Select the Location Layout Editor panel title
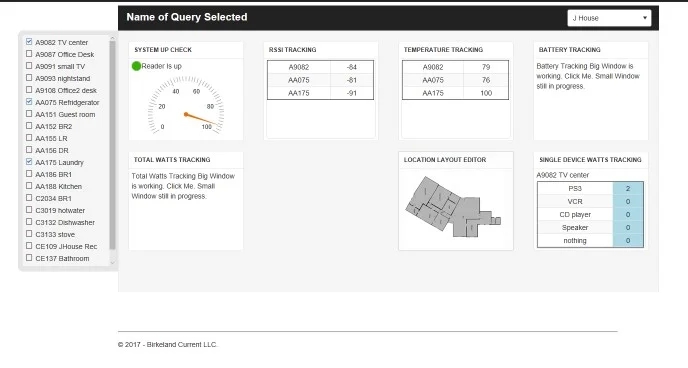 tap(445, 160)
